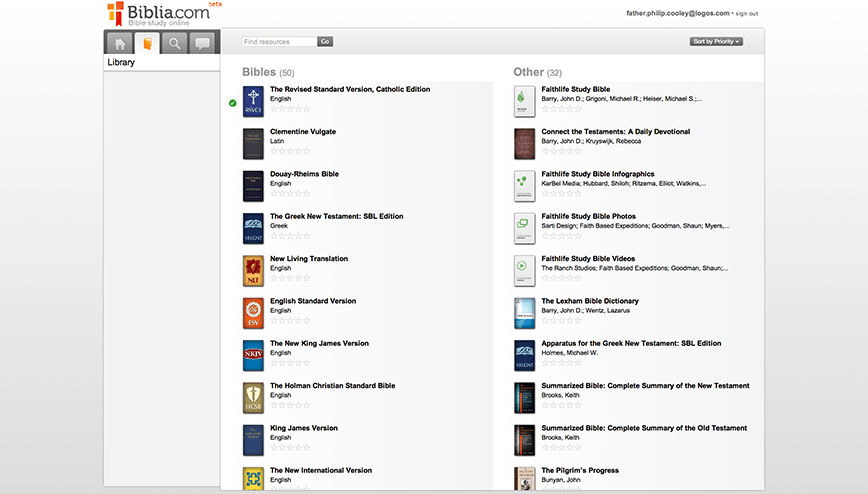Open the New Living Translation title
The height and width of the screenshot is (494, 868).
point(309,259)
